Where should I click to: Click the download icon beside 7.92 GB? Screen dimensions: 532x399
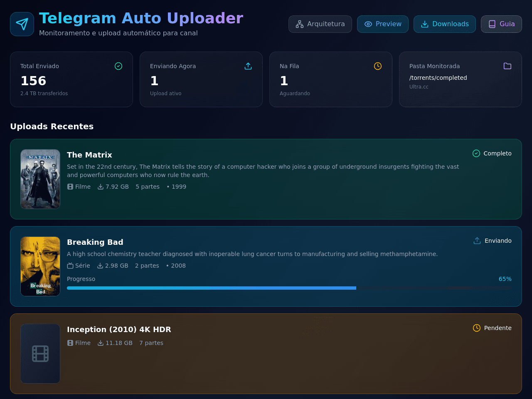pos(101,187)
